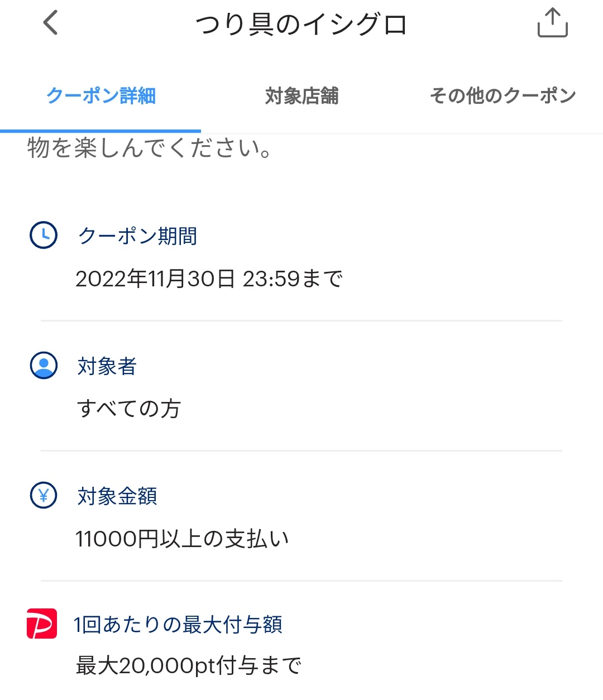Image resolution: width=603 pixels, height=700 pixels.
Task: Click the person icon beside 対象者
Action: click(x=43, y=366)
